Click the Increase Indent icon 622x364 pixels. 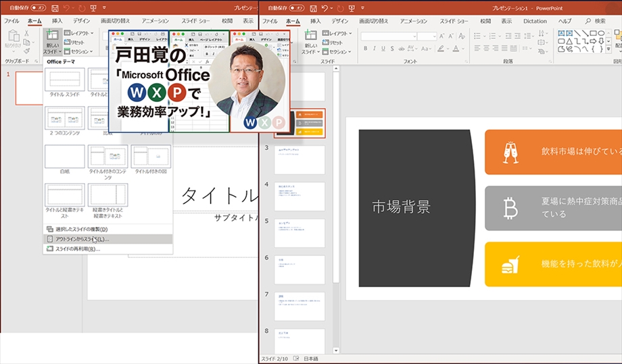tap(517, 36)
